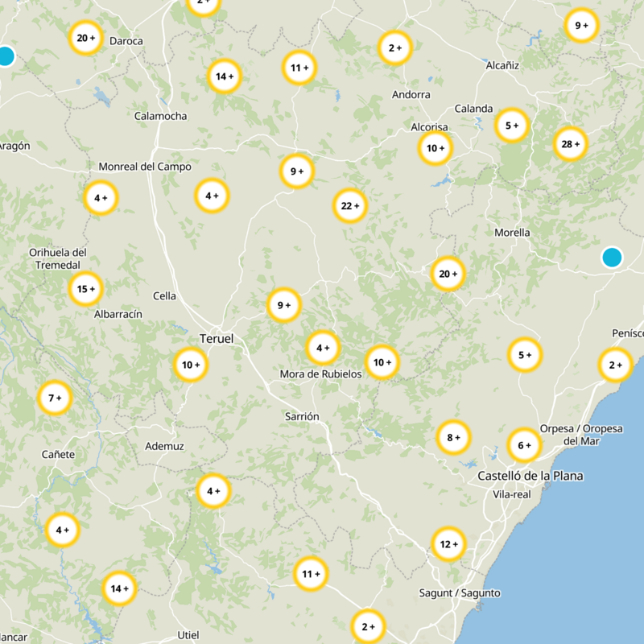644x644 pixels.
Task: Click the Monreal del Campo label
Action: coord(145,167)
